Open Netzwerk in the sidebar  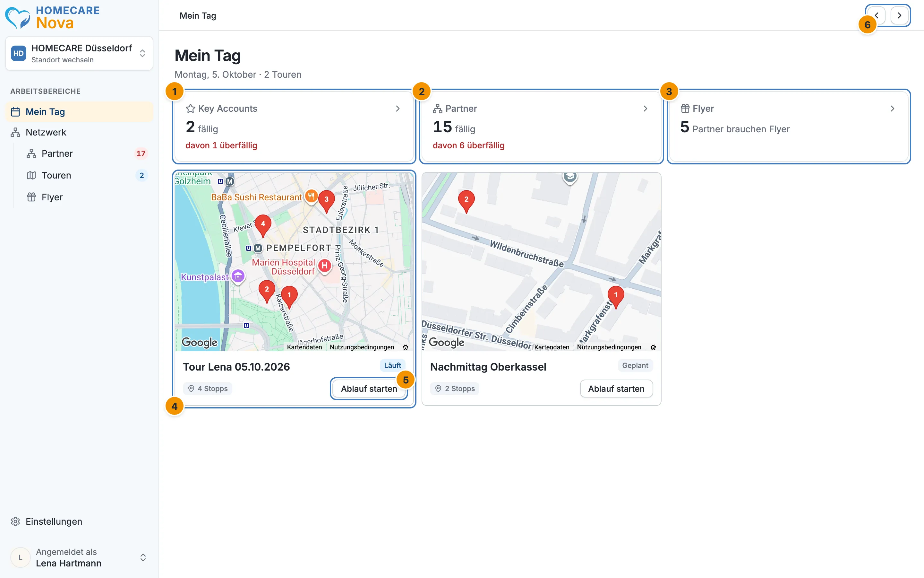tap(79, 132)
